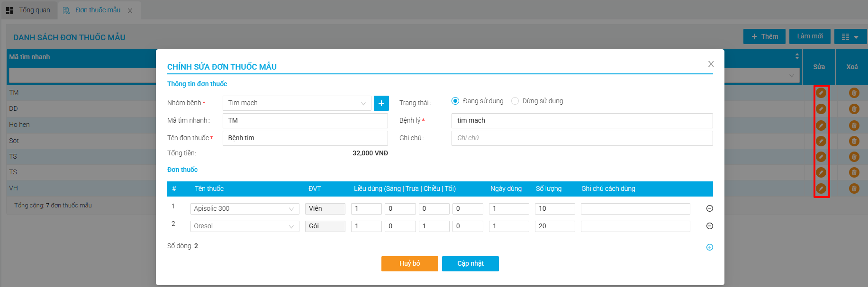
Task: Delete the DD row with trash icon
Action: pos(854,109)
